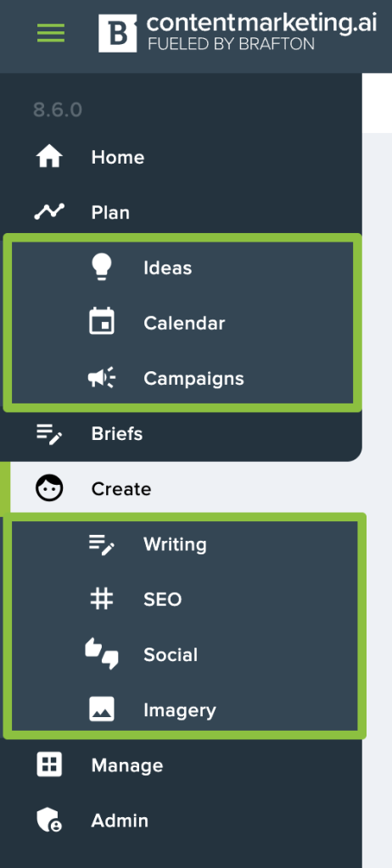Click the Brafton B logo
Viewport: 392px width, 868px height.
[118, 33]
